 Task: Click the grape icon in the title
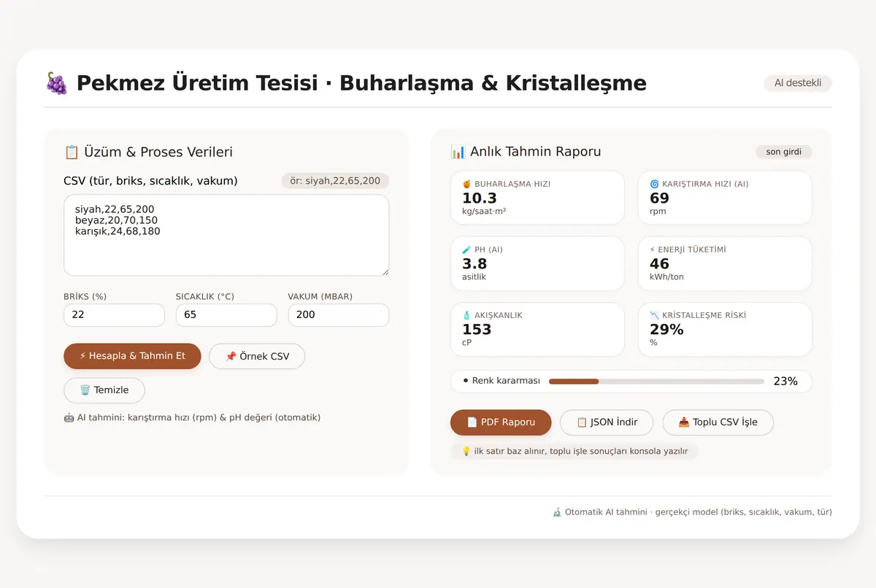[x=56, y=83]
